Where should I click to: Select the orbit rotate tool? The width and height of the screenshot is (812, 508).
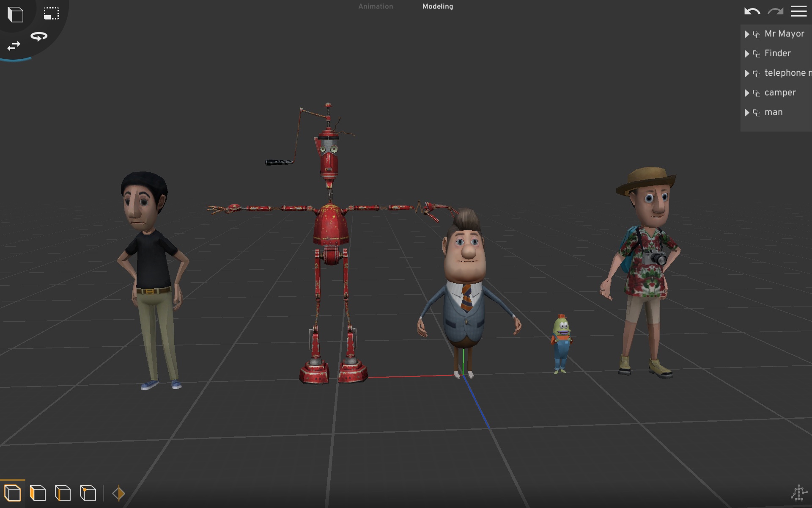38,36
